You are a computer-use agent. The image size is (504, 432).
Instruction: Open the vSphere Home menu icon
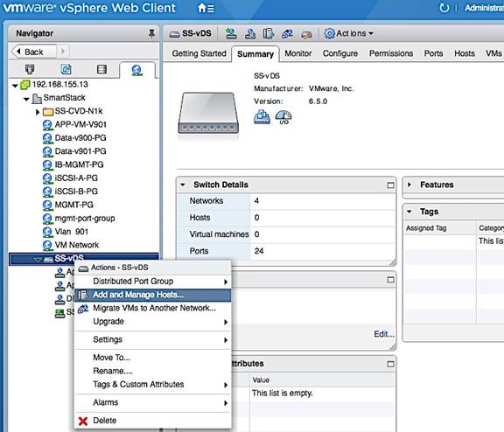click(x=206, y=8)
